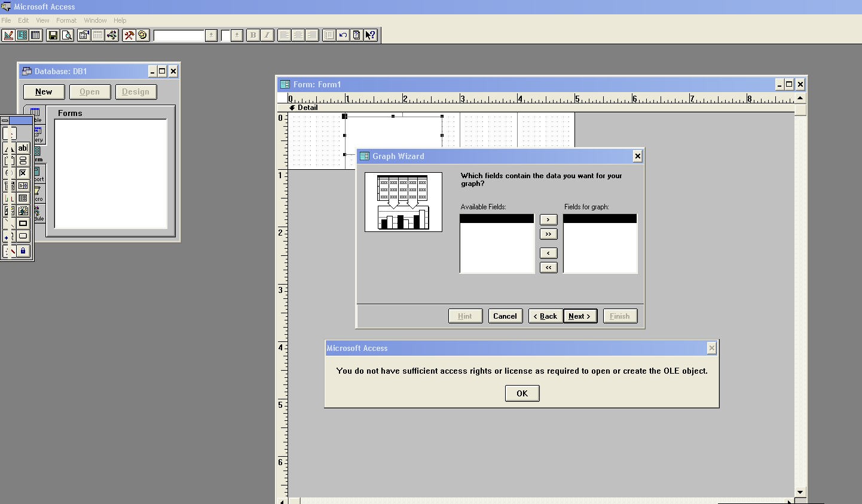Open the font name dropdown
The image size is (862, 504).
211,35
